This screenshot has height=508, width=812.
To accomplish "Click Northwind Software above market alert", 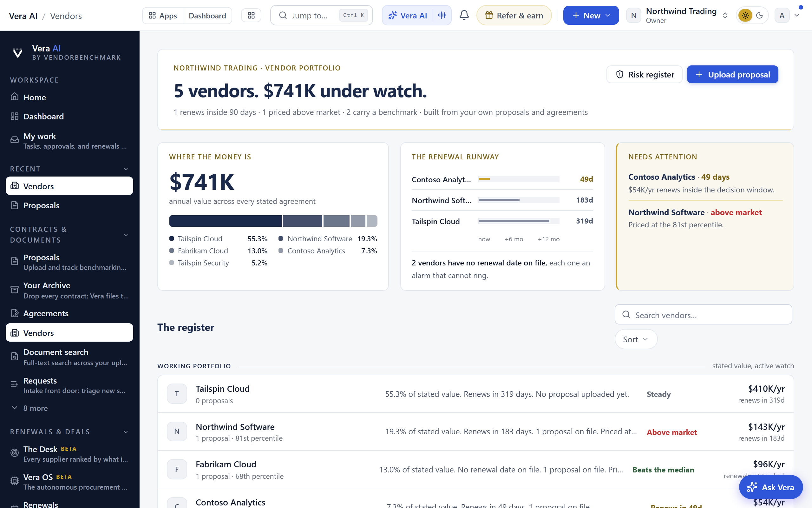I will [705, 218].
